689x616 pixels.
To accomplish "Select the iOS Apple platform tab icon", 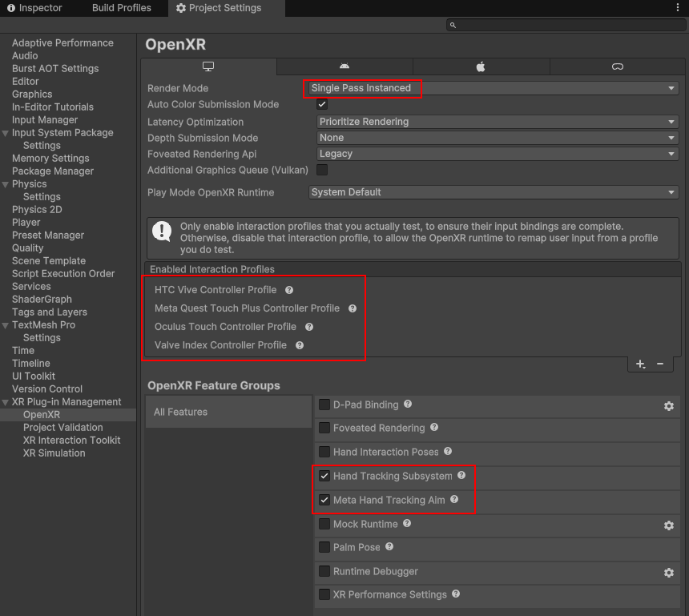I will point(481,66).
